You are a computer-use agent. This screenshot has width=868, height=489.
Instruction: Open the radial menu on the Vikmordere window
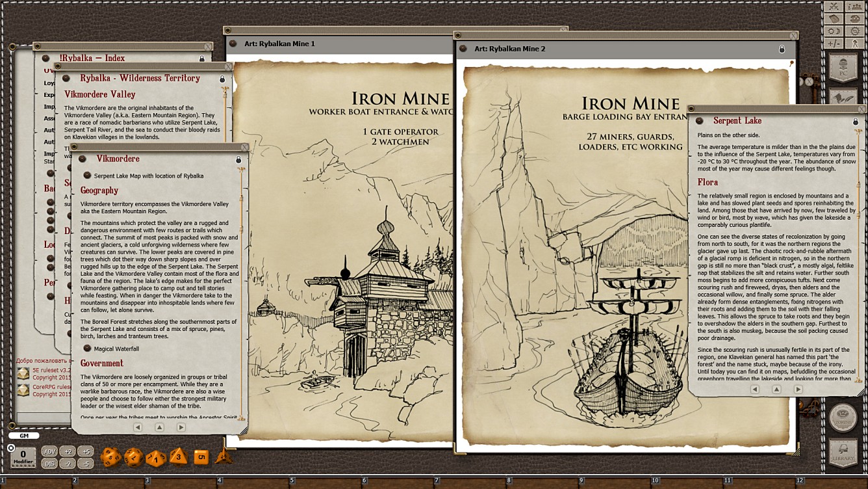pos(83,159)
